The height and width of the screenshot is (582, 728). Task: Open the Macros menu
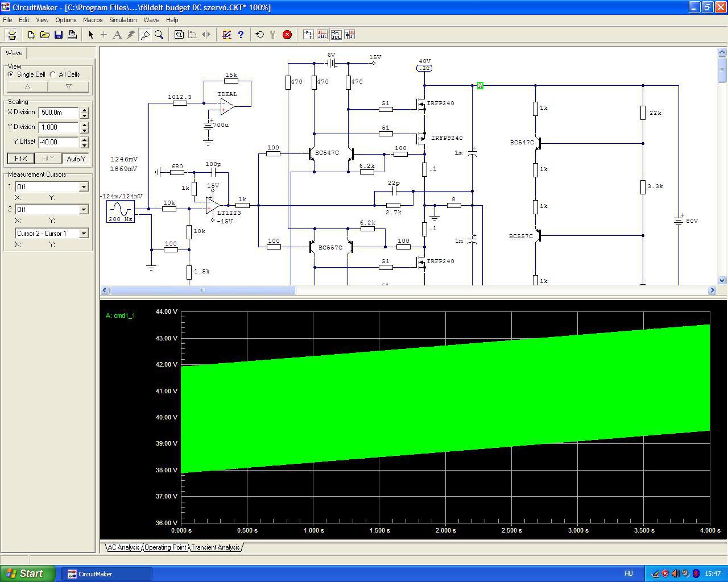(93, 20)
